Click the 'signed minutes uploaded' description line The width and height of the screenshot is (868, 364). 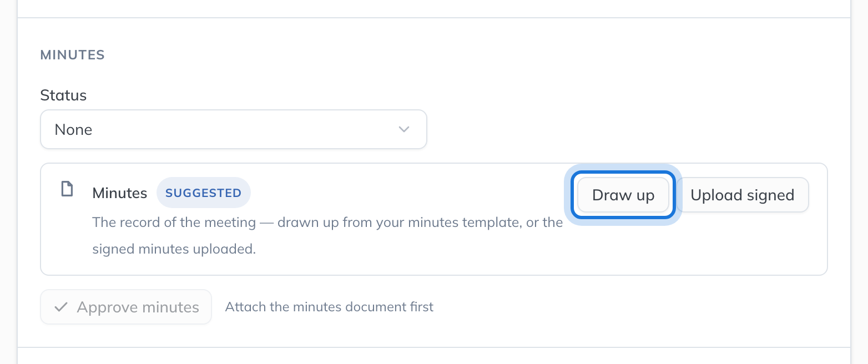pos(174,249)
